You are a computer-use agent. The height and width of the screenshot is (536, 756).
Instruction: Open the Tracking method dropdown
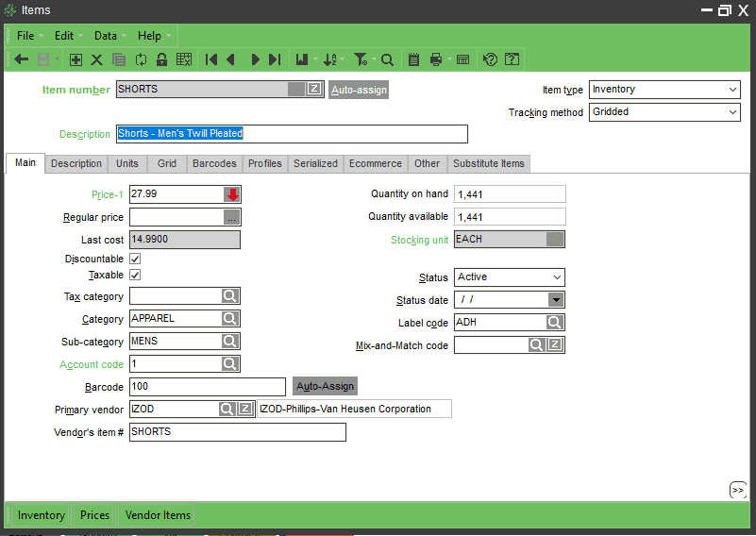732,112
